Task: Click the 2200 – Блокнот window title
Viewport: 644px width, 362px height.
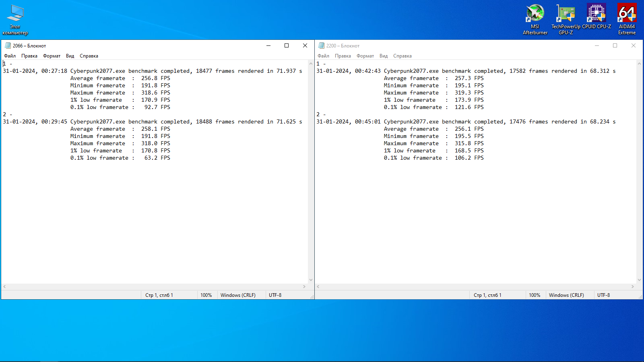Action: 343,46
